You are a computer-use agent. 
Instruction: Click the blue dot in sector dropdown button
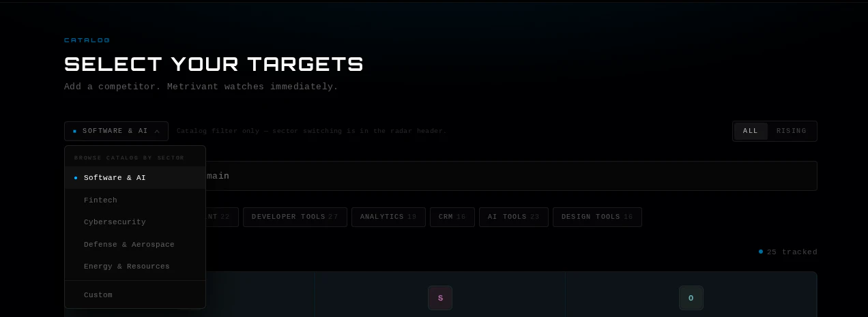point(74,131)
